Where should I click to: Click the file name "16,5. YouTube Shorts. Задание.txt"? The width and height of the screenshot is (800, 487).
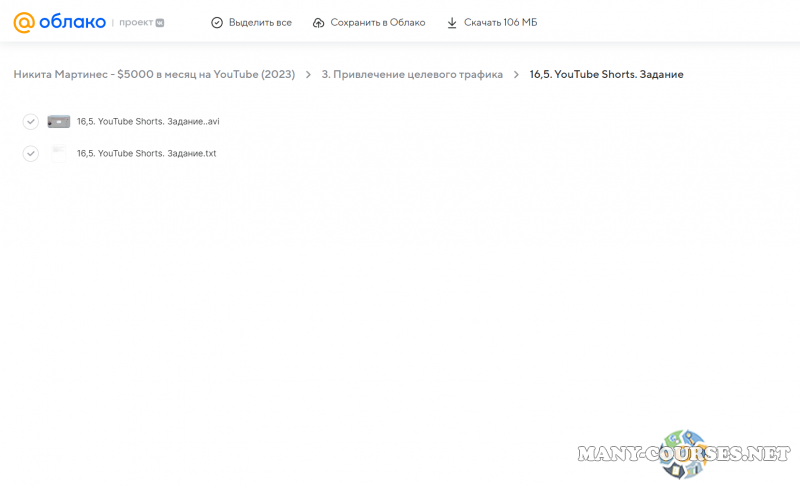pos(146,153)
